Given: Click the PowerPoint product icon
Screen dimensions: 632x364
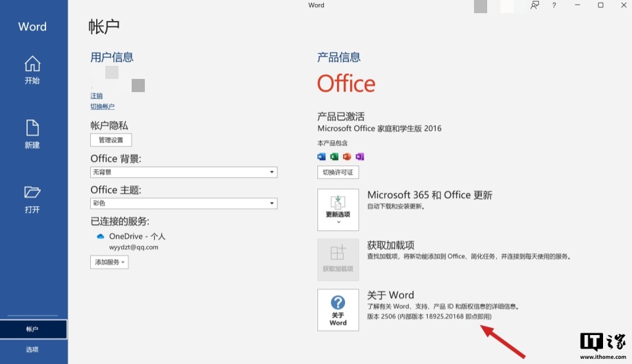Looking at the screenshot, I should [x=347, y=157].
